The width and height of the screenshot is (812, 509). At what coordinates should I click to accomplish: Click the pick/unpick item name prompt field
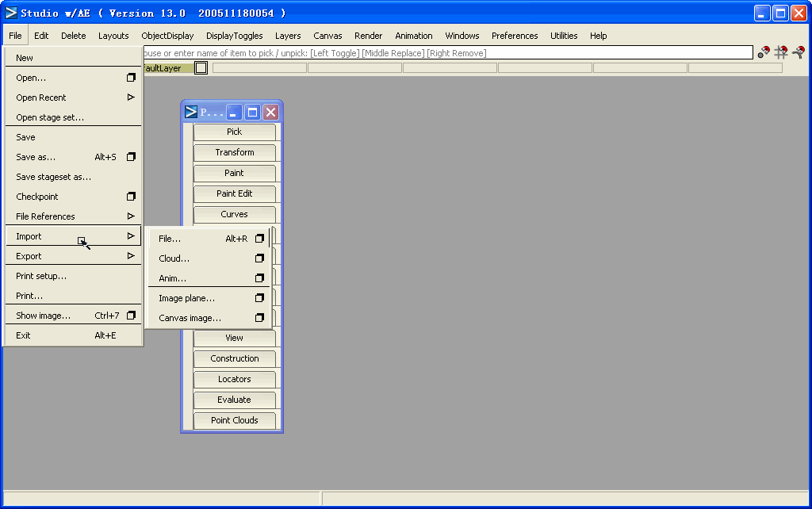[448, 53]
